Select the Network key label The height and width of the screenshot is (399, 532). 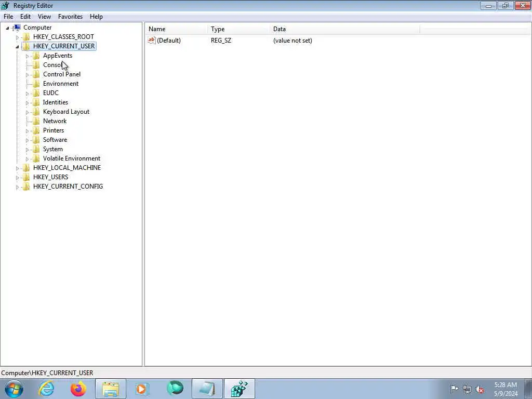(x=55, y=121)
